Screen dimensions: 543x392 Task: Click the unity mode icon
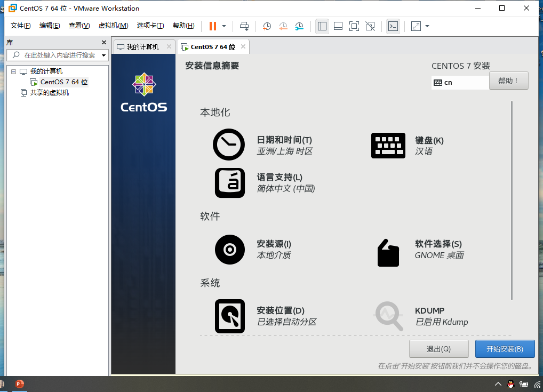point(370,26)
